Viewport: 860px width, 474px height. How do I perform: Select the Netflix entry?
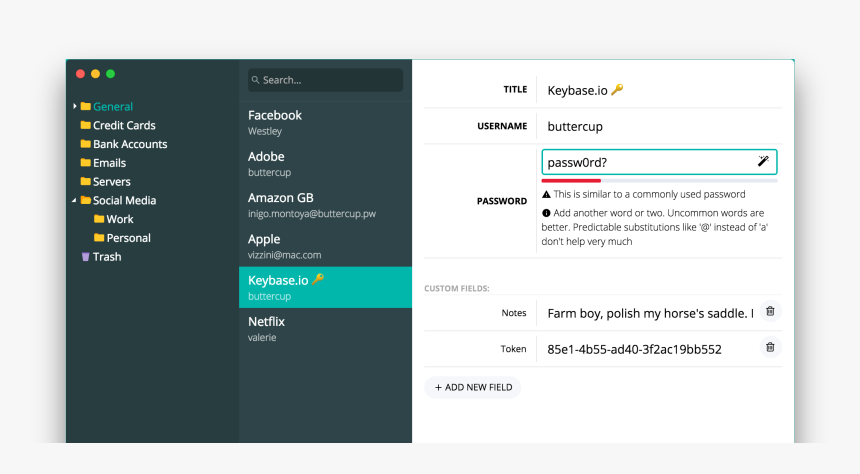point(325,329)
